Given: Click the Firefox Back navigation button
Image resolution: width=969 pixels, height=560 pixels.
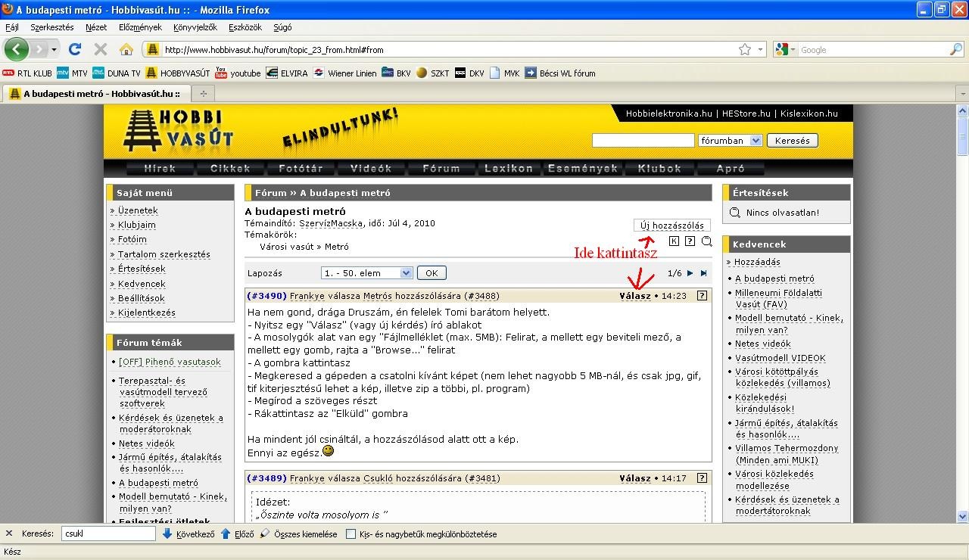Looking at the screenshot, I should click(17, 49).
